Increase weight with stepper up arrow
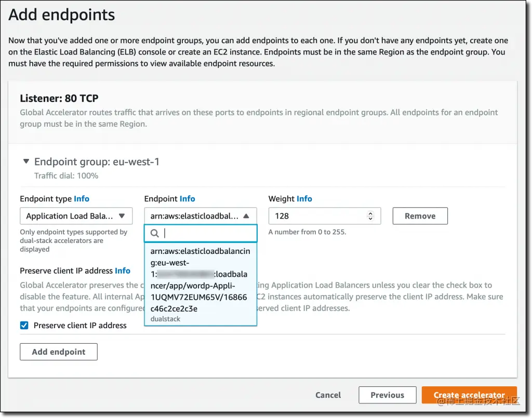532x418 pixels. [x=370, y=213]
